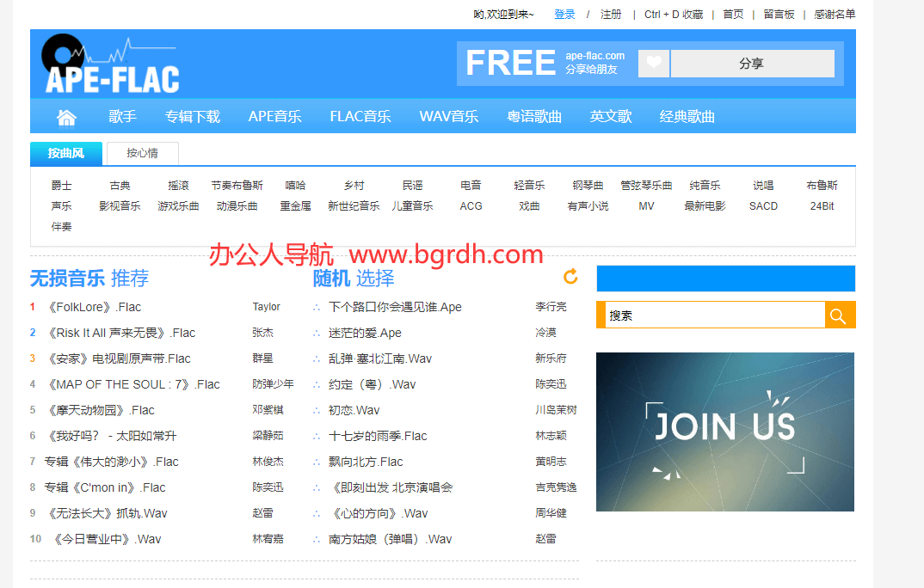Click the 登录 login link
Viewport: 924px width, 588px height.
(564, 15)
